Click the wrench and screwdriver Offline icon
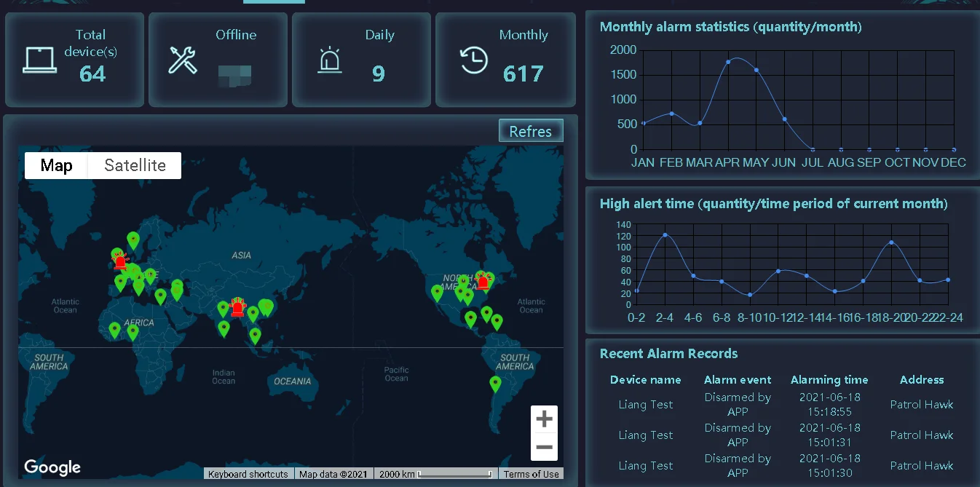The height and width of the screenshot is (487, 980). [183, 60]
